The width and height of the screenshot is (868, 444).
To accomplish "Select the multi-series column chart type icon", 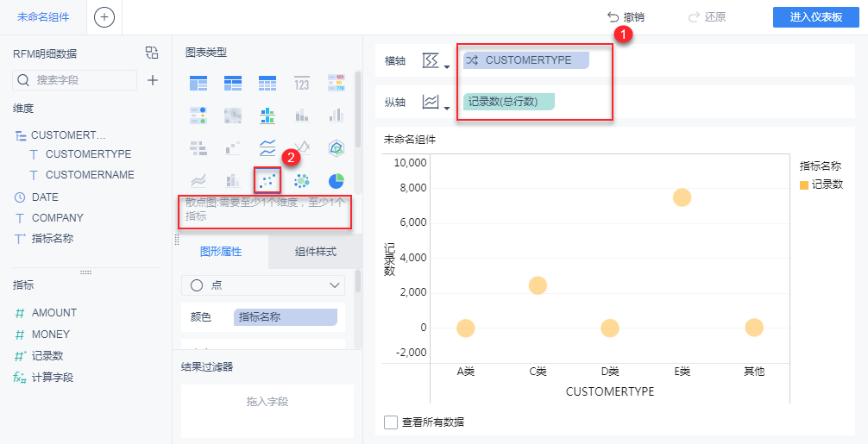I will pyautogui.click(x=336, y=115).
